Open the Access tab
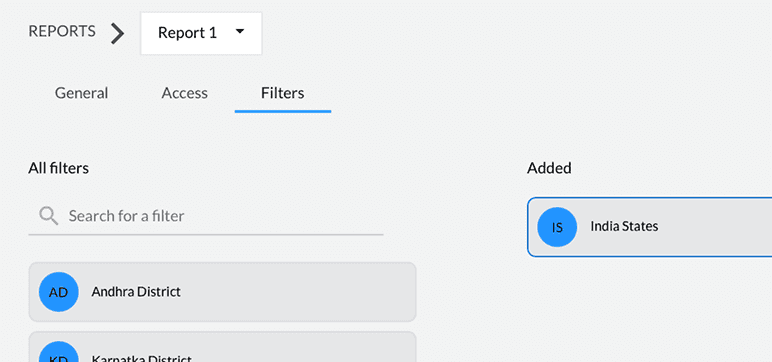 pyautogui.click(x=185, y=93)
